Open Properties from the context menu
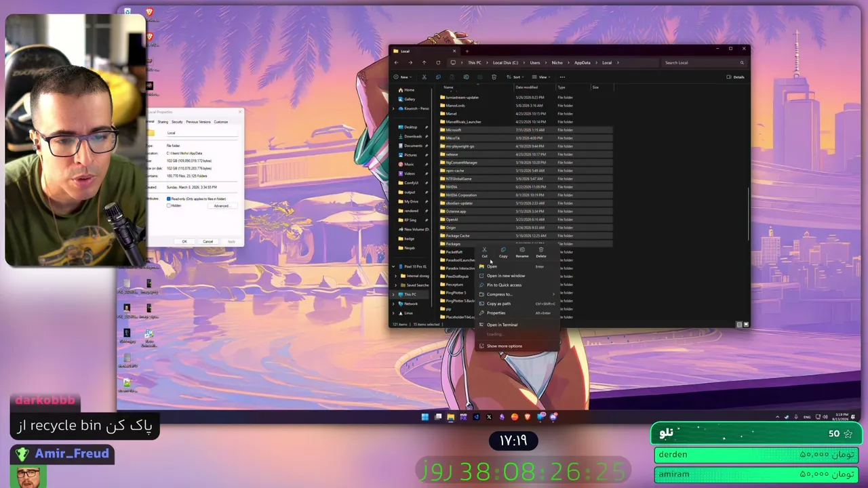 click(518, 312)
